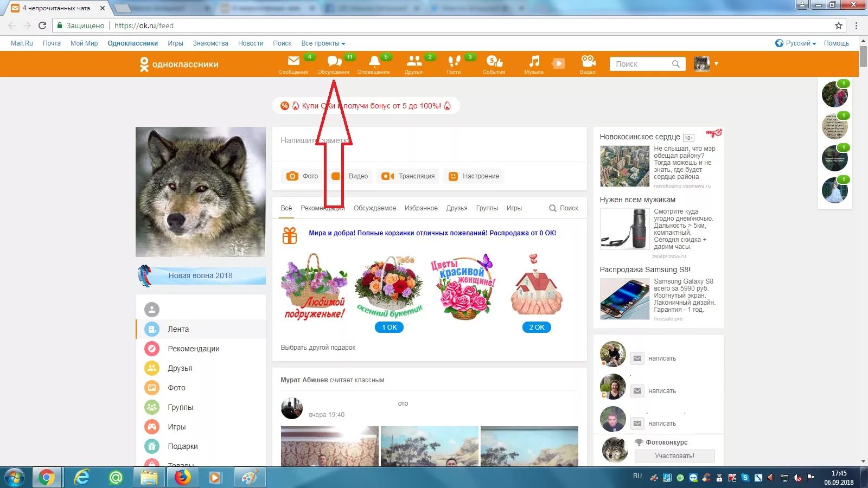Click Одноклассники logo
The width and height of the screenshot is (868, 488).
click(179, 64)
